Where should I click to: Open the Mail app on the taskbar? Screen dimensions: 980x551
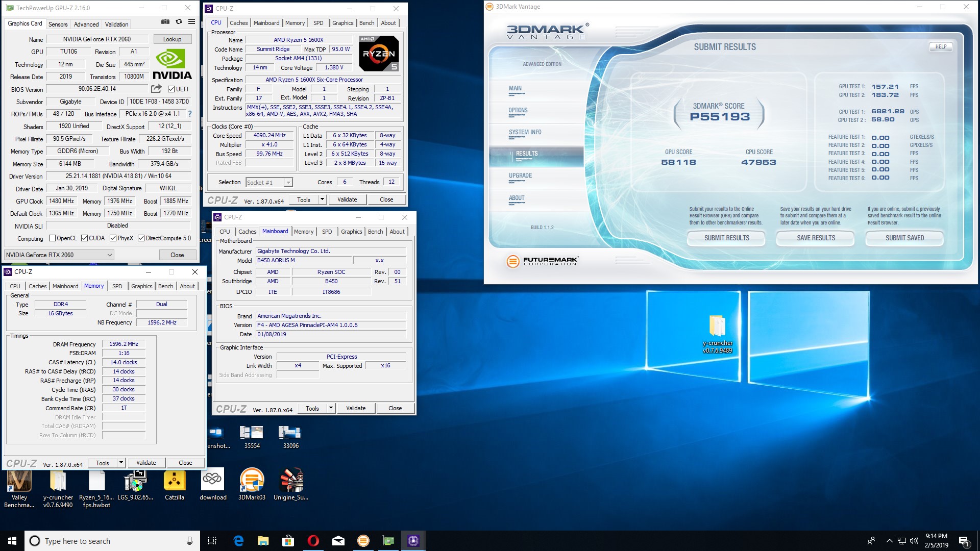coord(338,541)
